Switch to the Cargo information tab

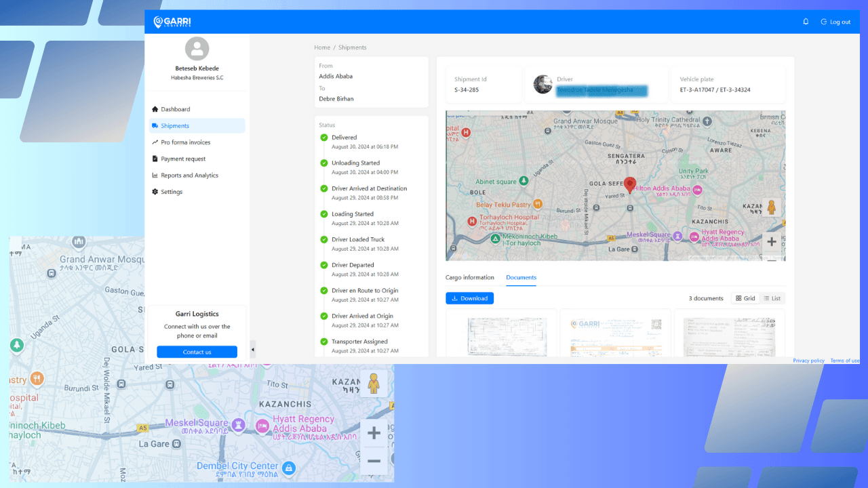coord(469,278)
